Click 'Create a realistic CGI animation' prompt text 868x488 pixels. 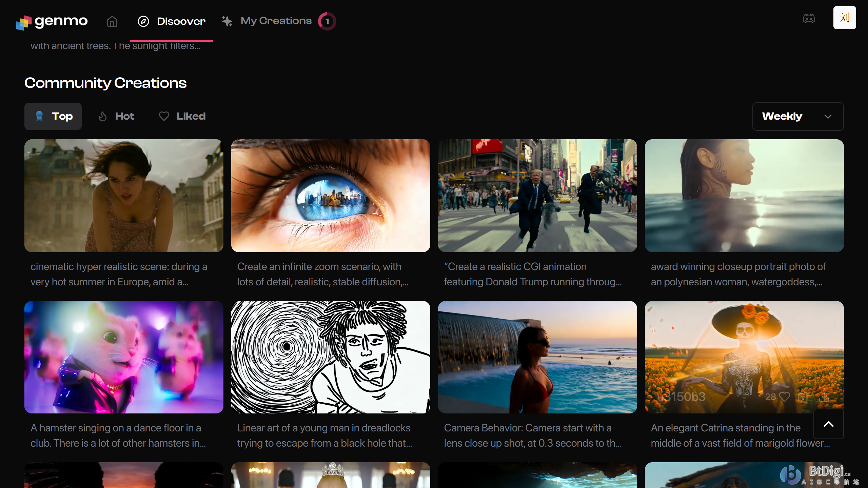click(533, 274)
